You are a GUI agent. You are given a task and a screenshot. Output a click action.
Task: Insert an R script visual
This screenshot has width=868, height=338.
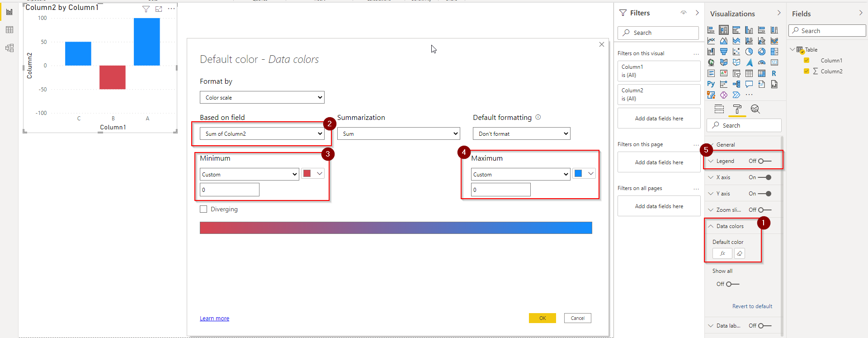(x=774, y=73)
